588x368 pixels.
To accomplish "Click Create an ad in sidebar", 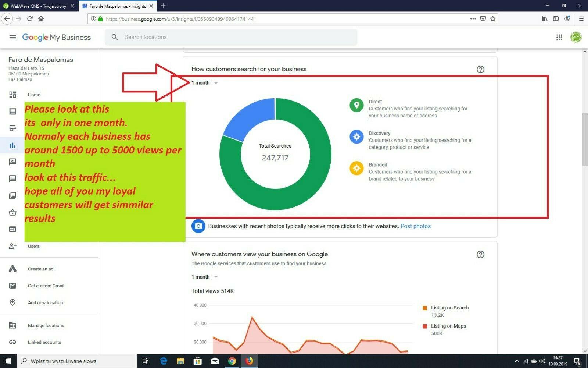I will click(x=40, y=269).
